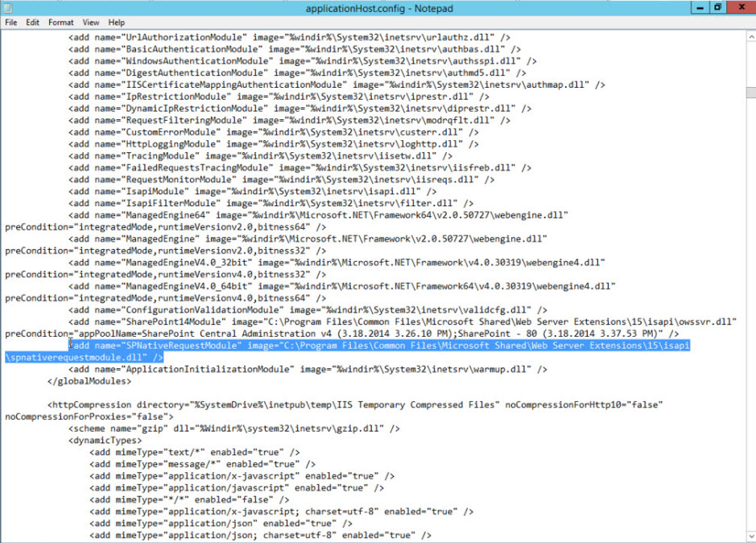
Task: Open the View menu
Action: click(91, 23)
